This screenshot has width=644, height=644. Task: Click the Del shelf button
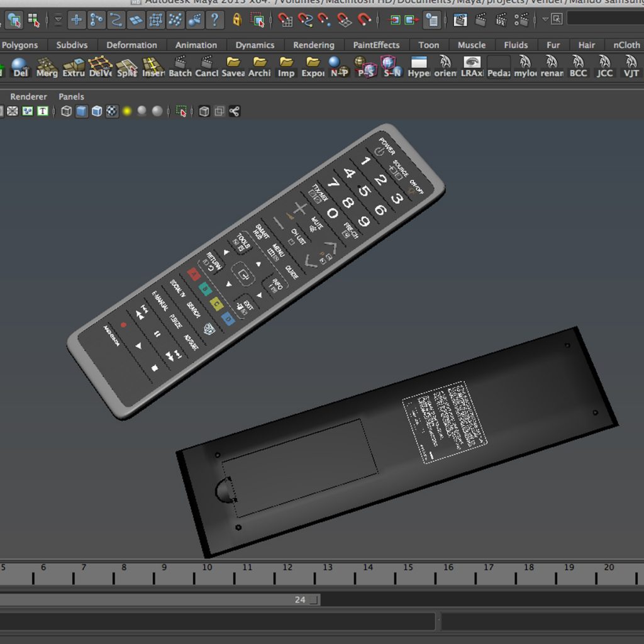click(20, 66)
